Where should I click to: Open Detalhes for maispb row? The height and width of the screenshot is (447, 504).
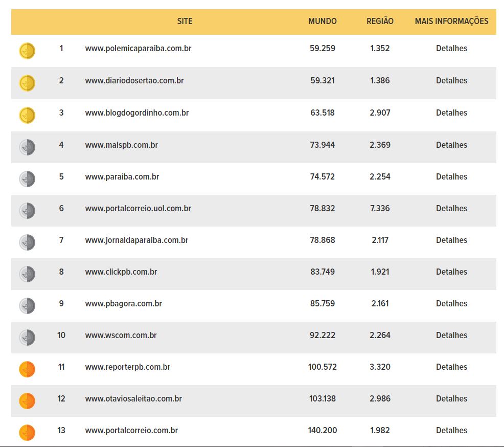click(x=451, y=145)
